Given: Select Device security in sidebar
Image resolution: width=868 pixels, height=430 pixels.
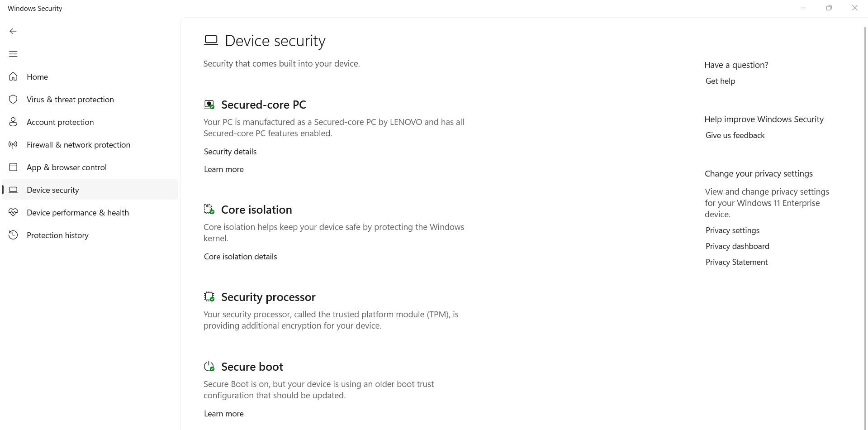Looking at the screenshot, I should point(53,190).
